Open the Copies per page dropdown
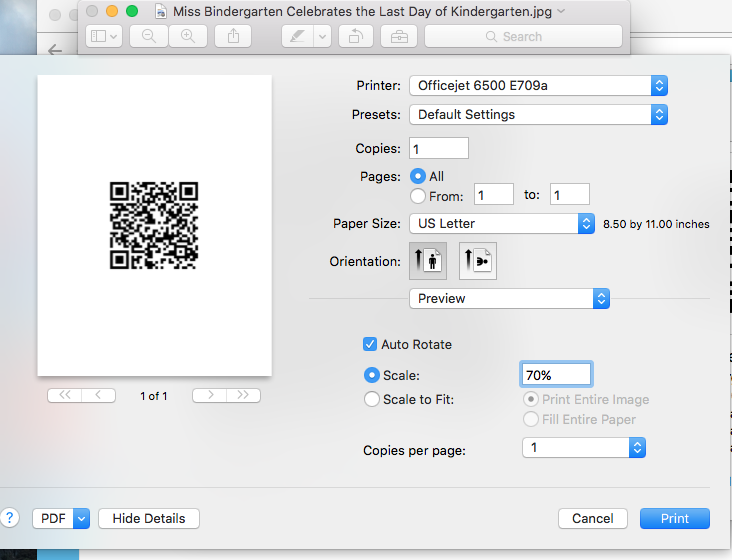The image size is (732, 560). (x=584, y=448)
